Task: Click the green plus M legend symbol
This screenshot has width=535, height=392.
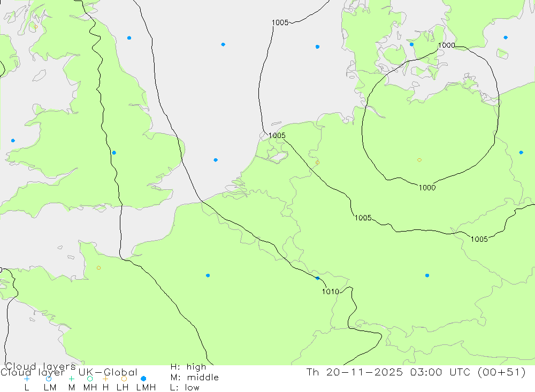Action: click(71, 379)
